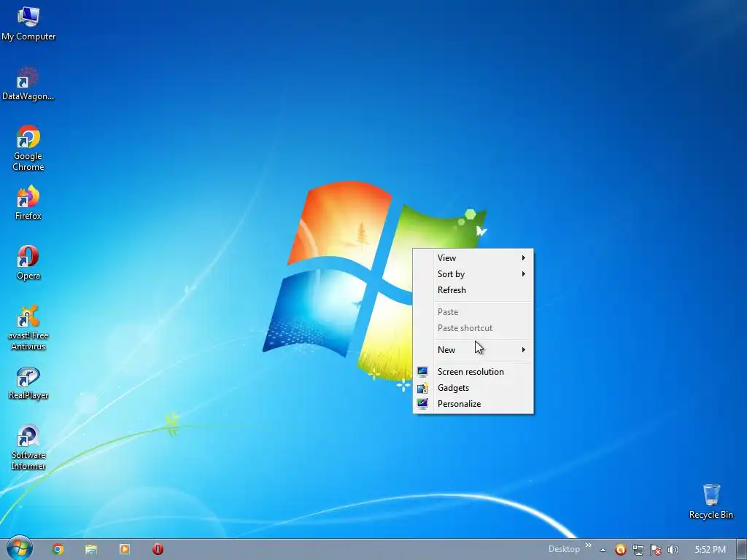Select the RealPlayer desktop shortcut
Viewport: 747px width, 560px height.
tap(28, 384)
